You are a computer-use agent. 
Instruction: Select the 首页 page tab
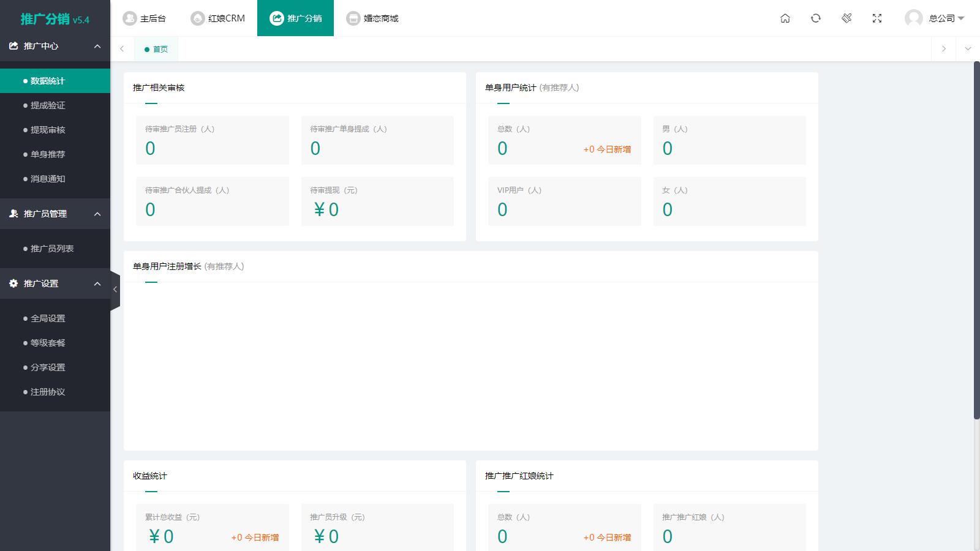(x=157, y=49)
